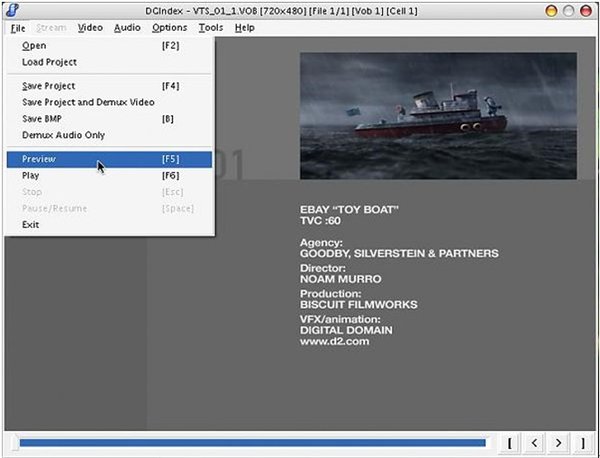Open the Audio menu
The height and width of the screenshot is (458, 600).
127,28
